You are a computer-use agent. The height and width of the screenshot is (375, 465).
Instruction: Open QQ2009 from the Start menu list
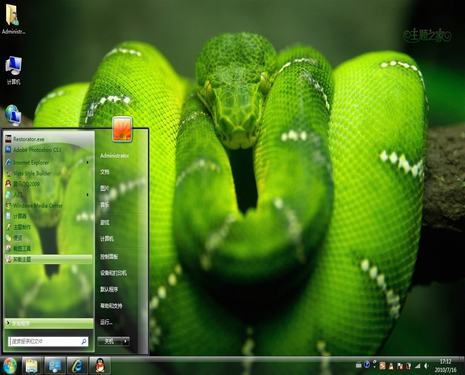pyautogui.click(x=49, y=184)
